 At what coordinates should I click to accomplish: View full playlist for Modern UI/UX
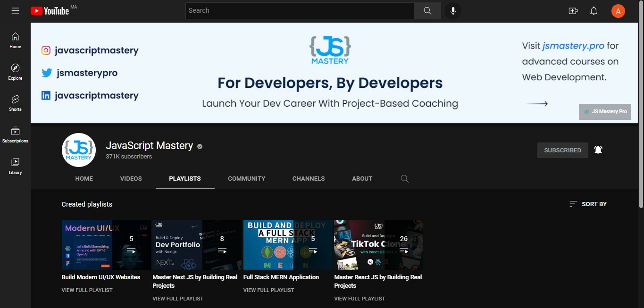point(87,290)
